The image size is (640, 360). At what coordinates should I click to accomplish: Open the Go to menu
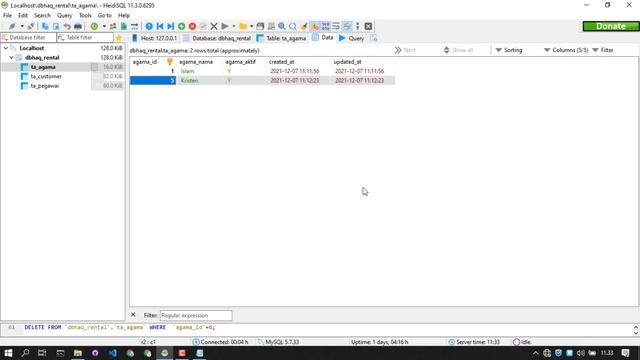pos(104,16)
